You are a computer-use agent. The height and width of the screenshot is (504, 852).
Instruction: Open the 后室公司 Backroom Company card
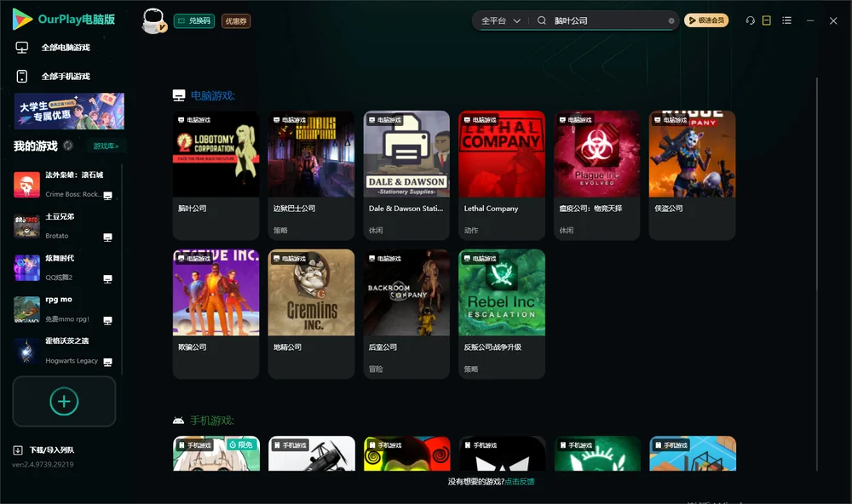406,314
